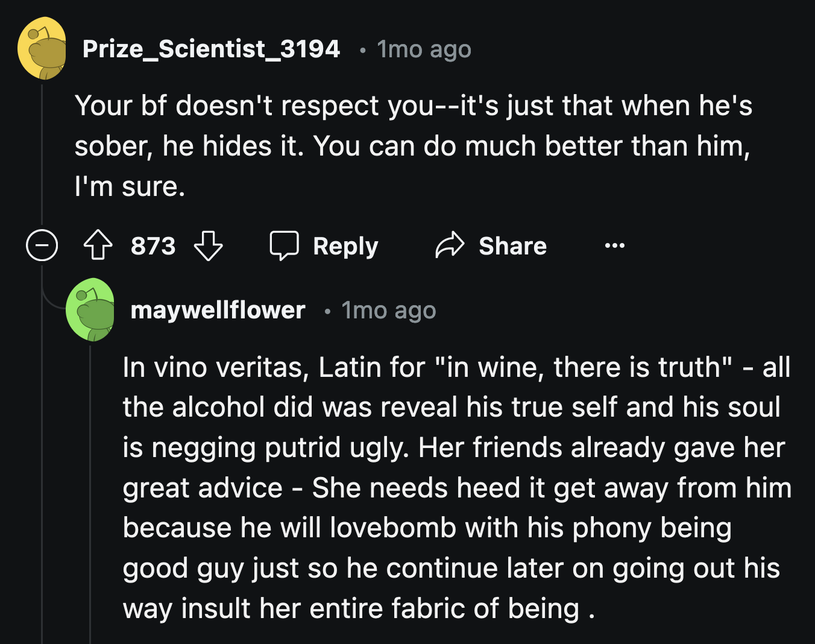Click maywellflower's green snoo avatar
Viewport: 815px width, 644px height.
pos(91,310)
